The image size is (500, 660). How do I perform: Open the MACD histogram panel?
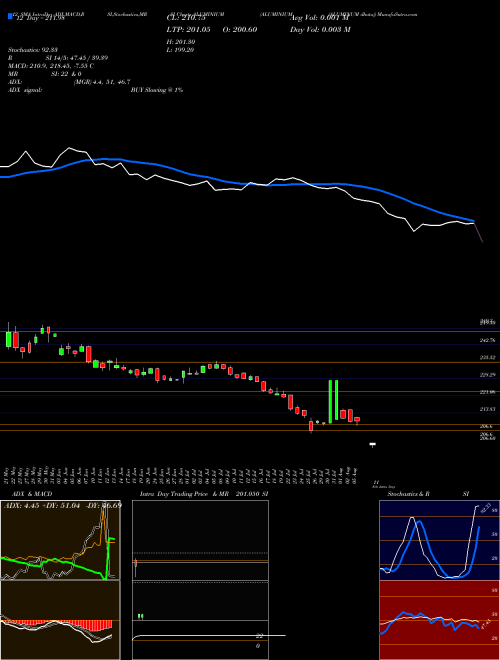coord(60,620)
